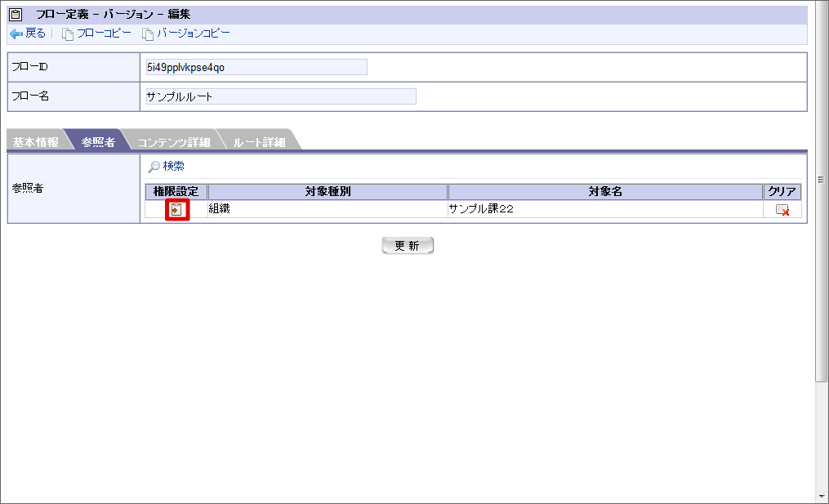Click the magnifier icon beside 検索
The width and height of the screenshot is (829, 504).
(x=154, y=167)
